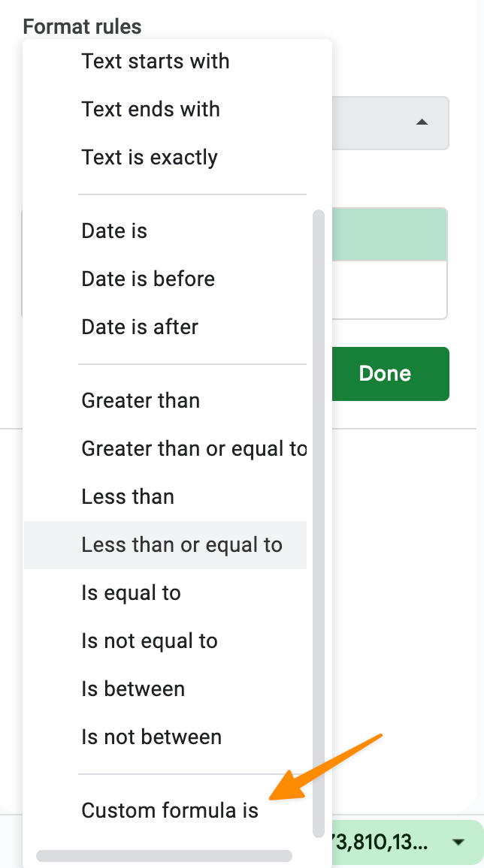Choose "Greater than or equal to"
484x868 pixels.
(194, 448)
